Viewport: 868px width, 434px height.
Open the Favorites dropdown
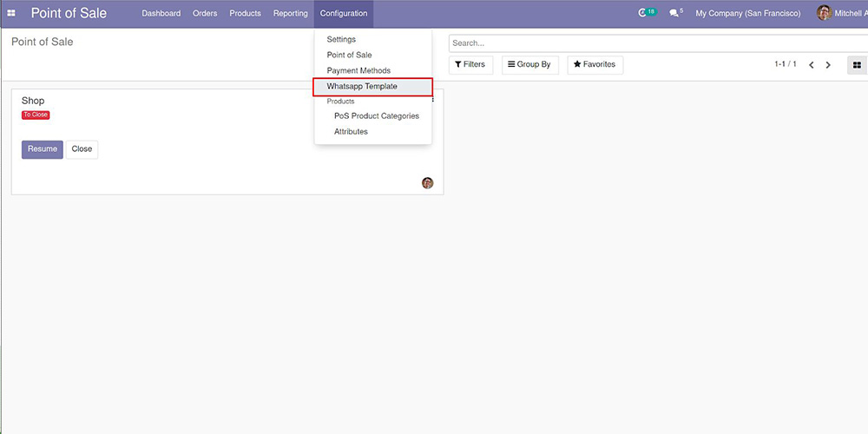595,65
